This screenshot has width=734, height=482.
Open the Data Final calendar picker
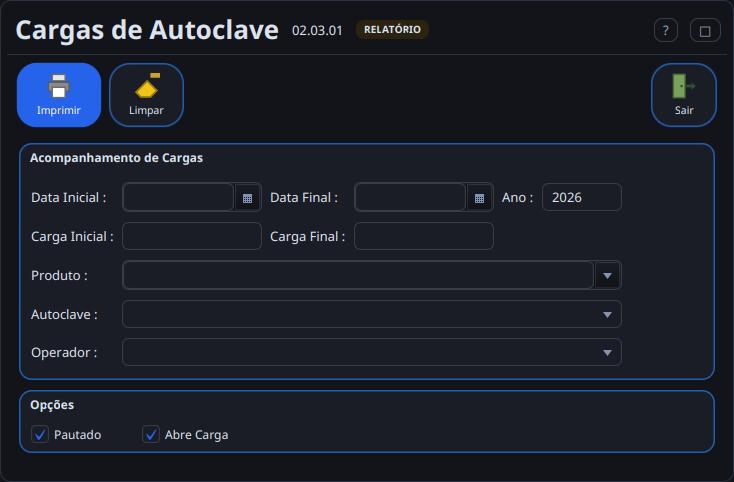[x=479, y=197]
